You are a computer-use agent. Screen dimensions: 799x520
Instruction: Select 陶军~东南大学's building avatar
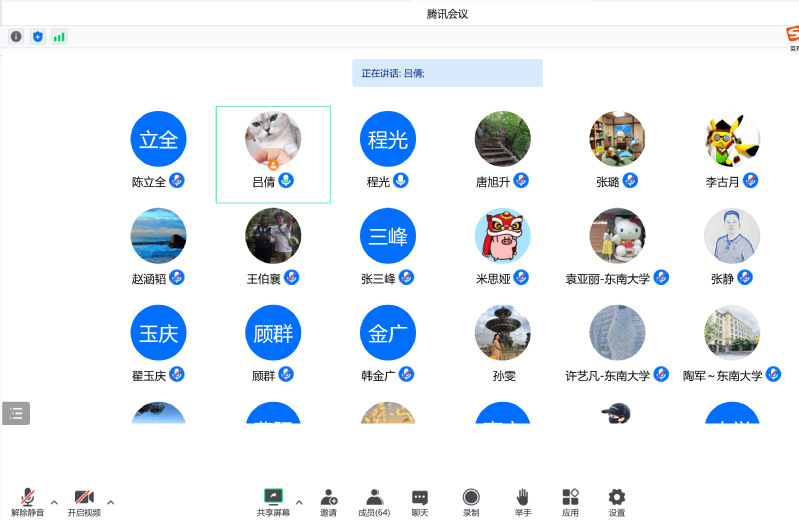pyautogui.click(x=732, y=332)
